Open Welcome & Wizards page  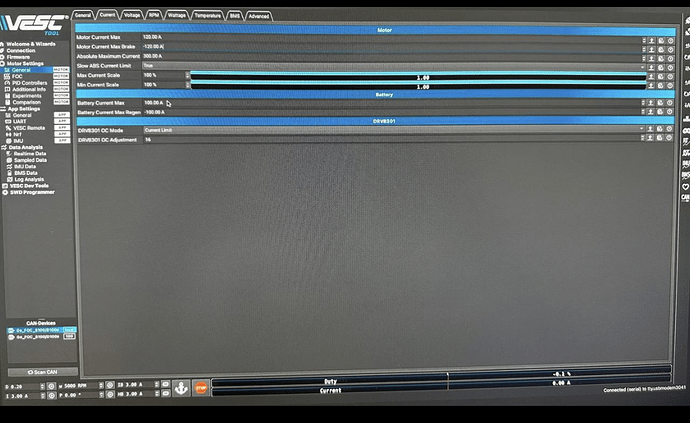(x=31, y=44)
